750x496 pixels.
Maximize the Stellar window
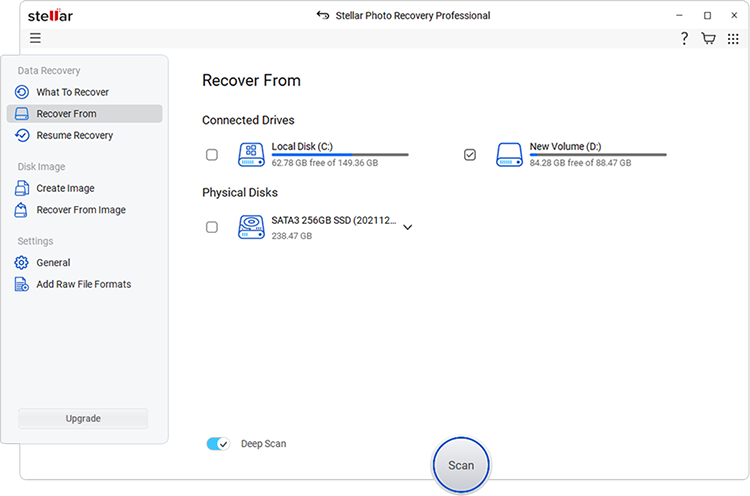pyautogui.click(x=707, y=15)
